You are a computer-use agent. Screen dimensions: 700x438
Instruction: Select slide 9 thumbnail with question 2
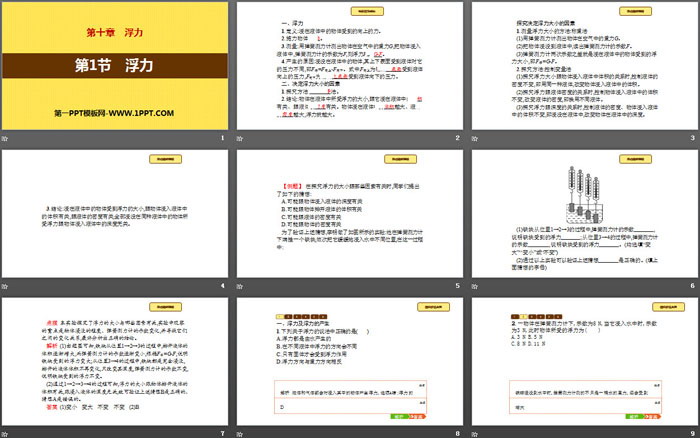tap(585, 361)
